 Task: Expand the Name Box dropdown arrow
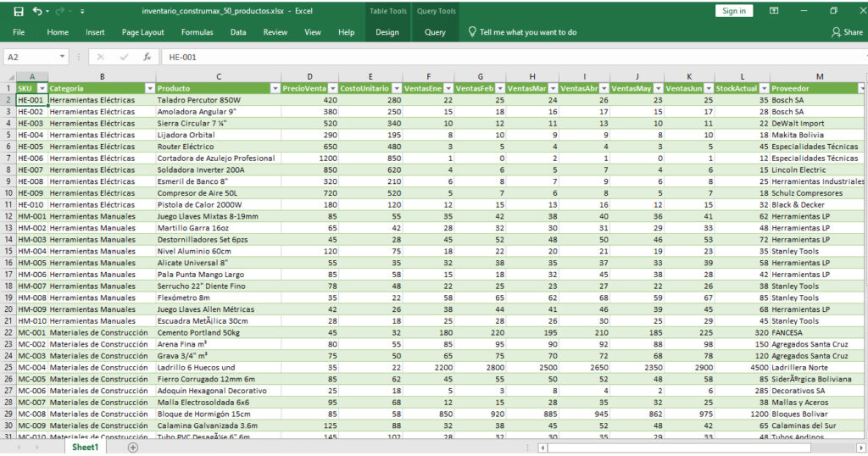tap(63, 57)
